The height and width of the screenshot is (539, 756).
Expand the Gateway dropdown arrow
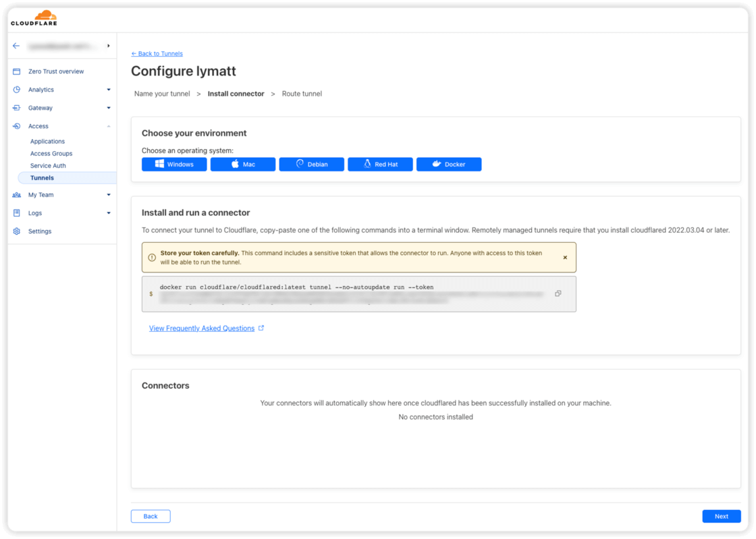[x=109, y=108]
